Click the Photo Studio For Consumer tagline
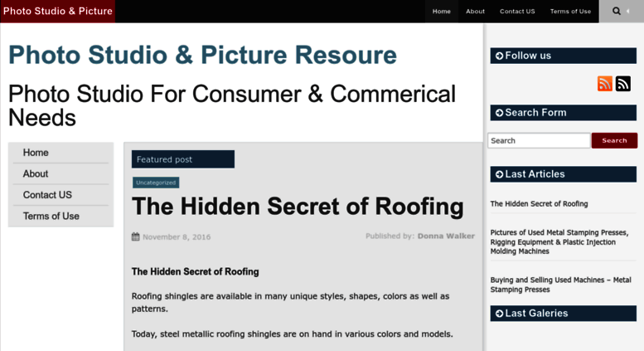The height and width of the screenshot is (351, 644). tap(232, 105)
